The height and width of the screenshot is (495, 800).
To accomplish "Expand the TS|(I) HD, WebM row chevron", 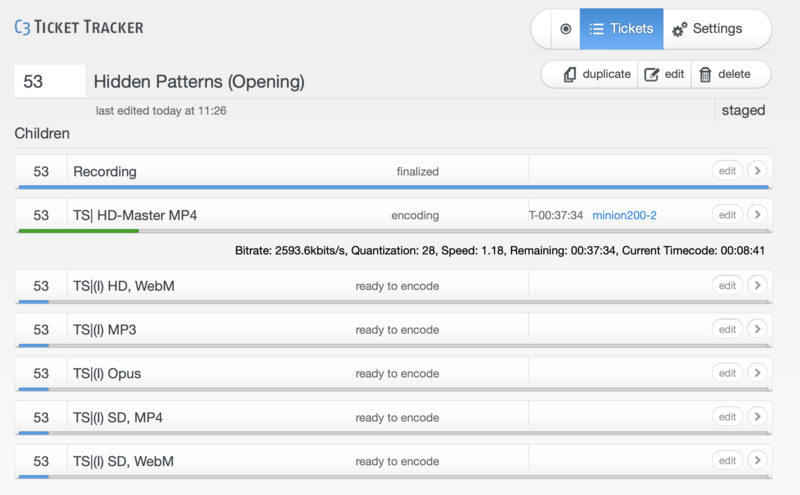I will click(758, 285).
